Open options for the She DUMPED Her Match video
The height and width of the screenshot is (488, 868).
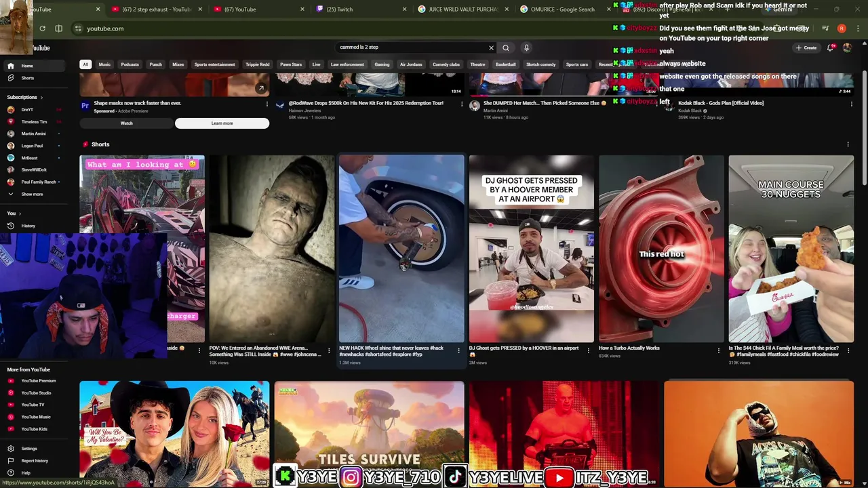(657, 104)
